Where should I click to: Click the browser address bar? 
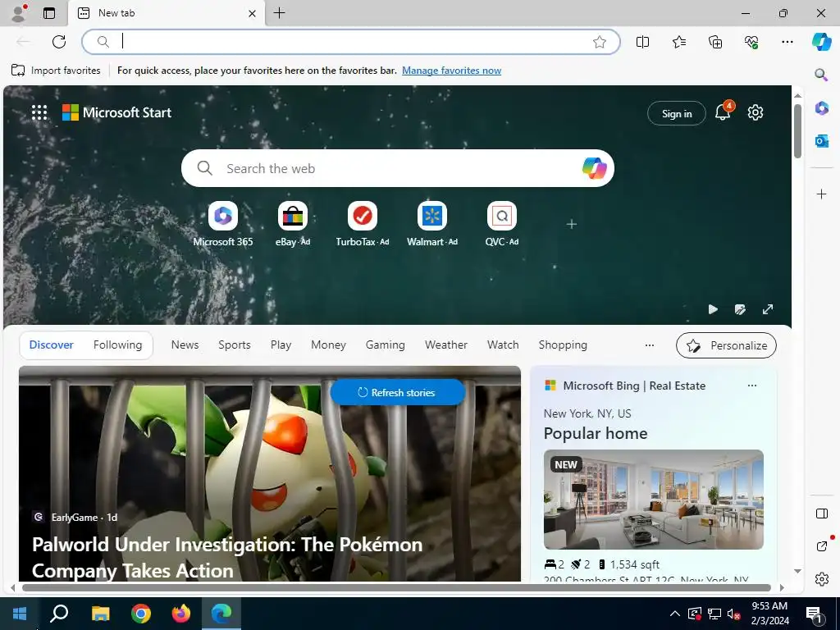click(x=351, y=42)
